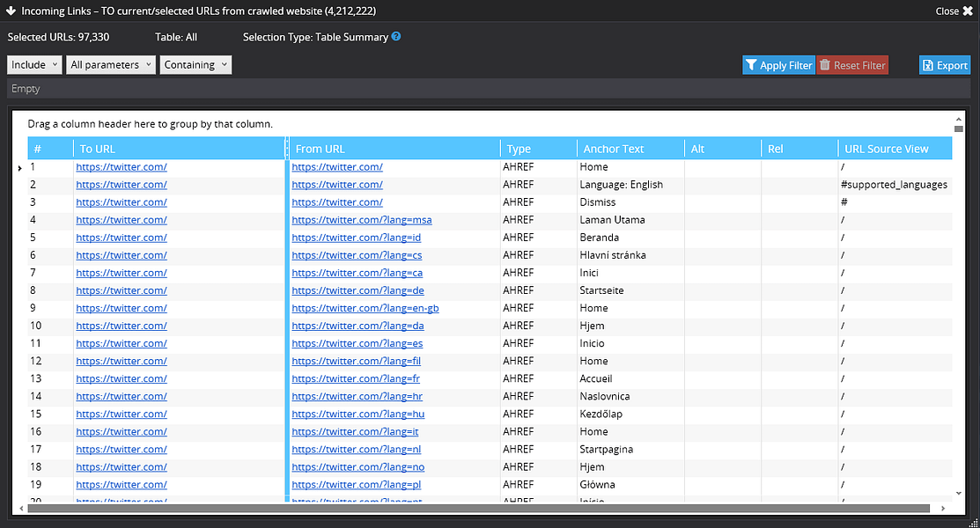This screenshot has height=528, width=980.
Task: Click the Empty filter input field
Action: [489, 89]
